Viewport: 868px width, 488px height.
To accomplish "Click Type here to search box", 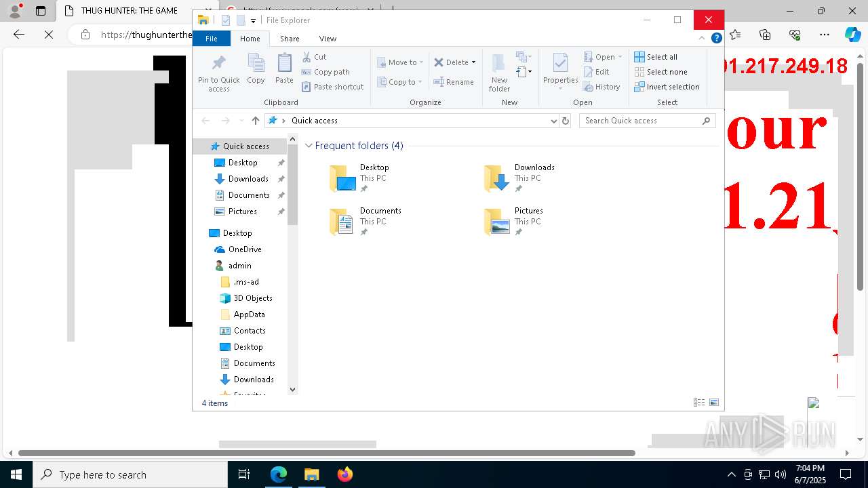I will coord(131,474).
